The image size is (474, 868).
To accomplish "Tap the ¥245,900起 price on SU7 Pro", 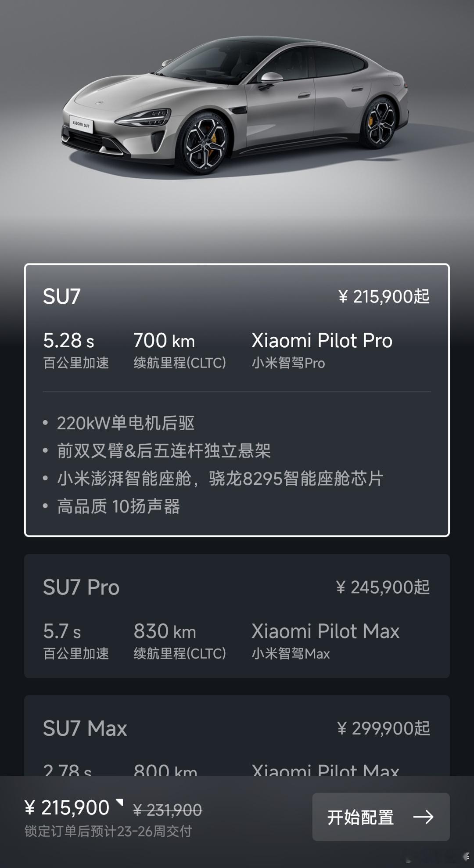I will coord(383,587).
